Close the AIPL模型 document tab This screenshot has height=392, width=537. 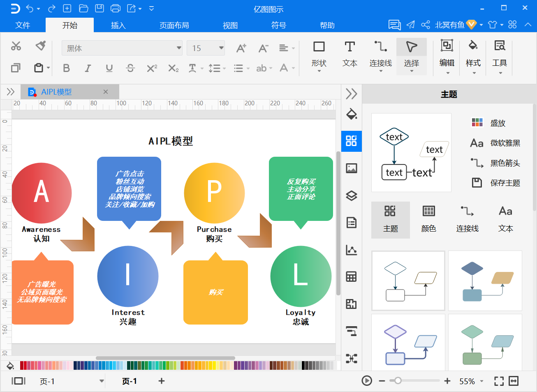click(x=106, y=92)
